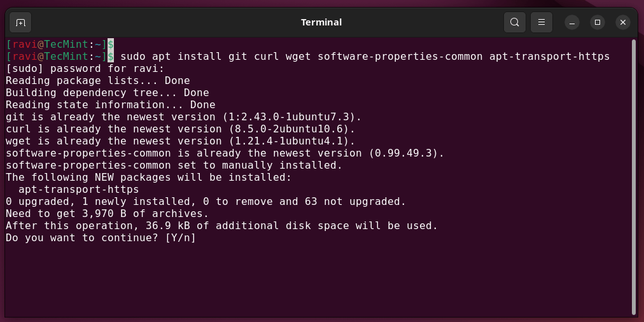Viewport: 644px width, 322px height.
Task: Click the '[sudo] password for ravi' line
Action: 85,69
